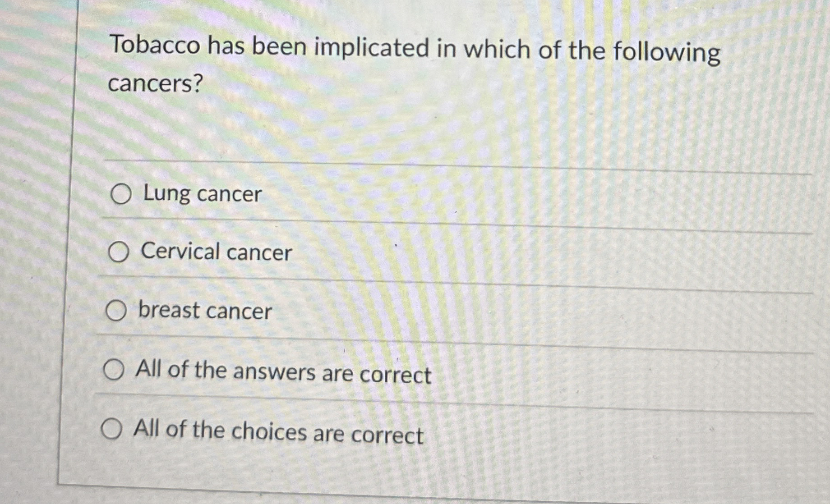Click the second answer option row

click(x=361, y=253)
